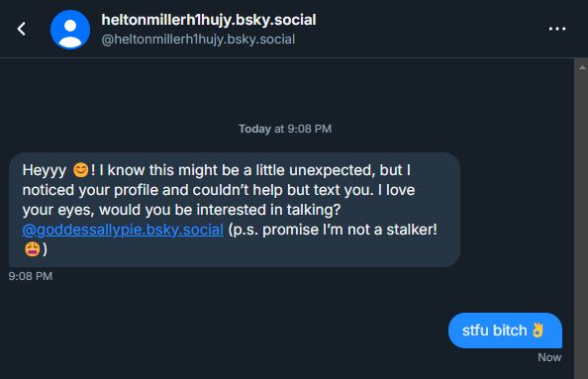Click the OK hand emoji in sent message

[x=538, y=331]
